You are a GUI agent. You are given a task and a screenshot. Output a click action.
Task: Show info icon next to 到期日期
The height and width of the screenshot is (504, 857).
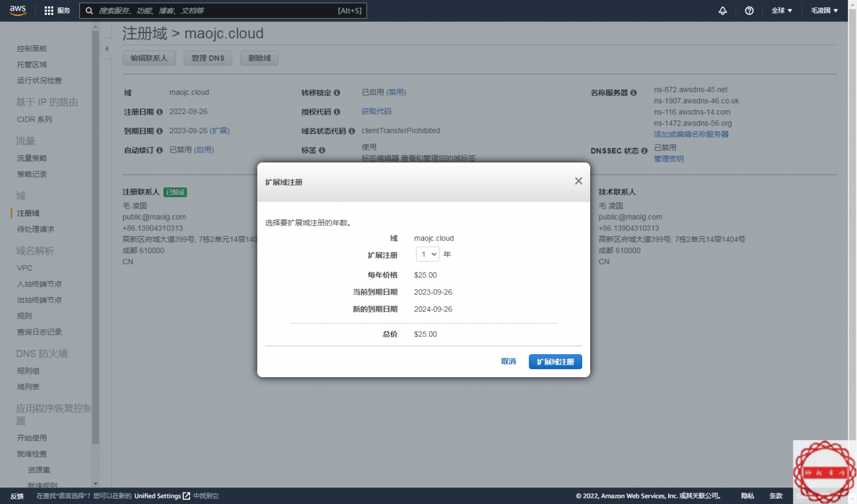(159, 131)
